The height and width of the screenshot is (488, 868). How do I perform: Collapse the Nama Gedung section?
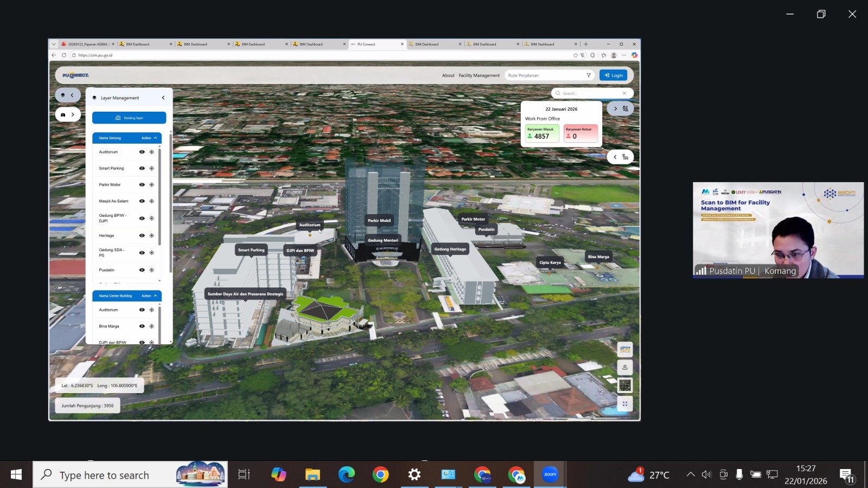tap(156, 138)
